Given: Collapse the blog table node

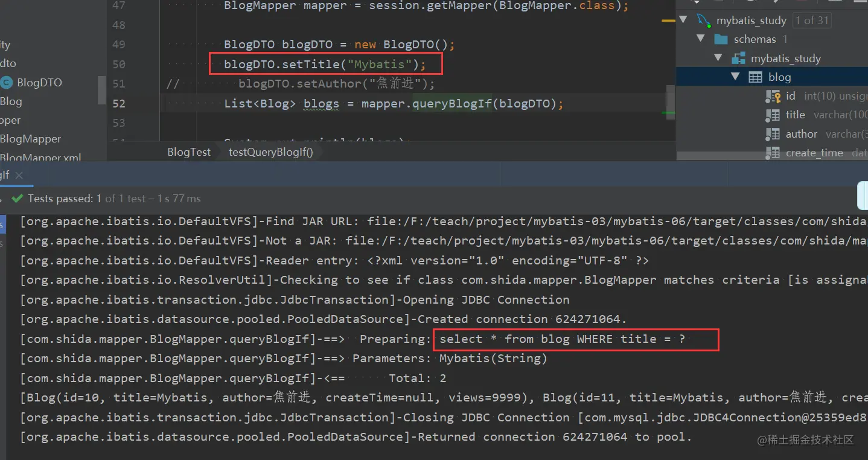Looking at the screenshot, I should 735,77.
